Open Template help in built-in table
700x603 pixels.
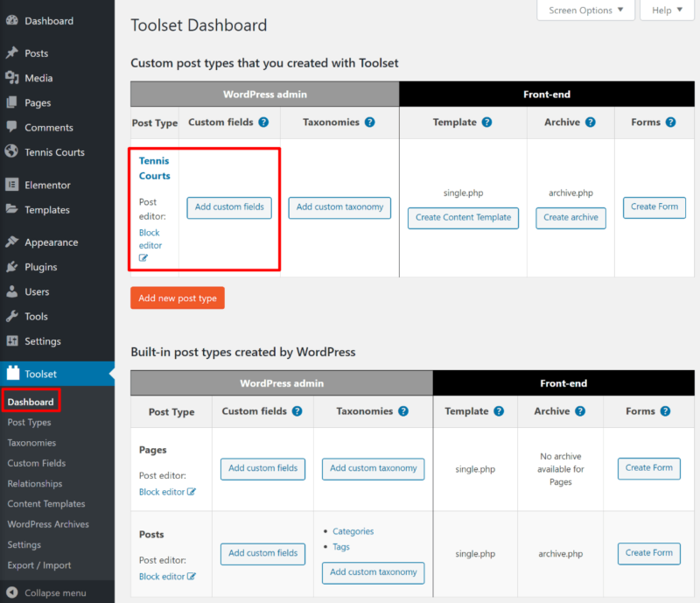click(499, 411)
